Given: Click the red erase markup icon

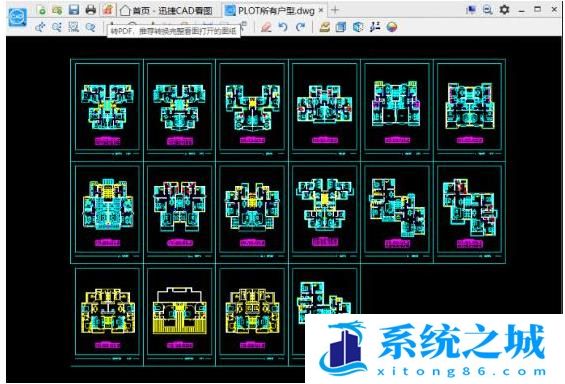Looking at the screenshot, I should click(x=266, y=27).
